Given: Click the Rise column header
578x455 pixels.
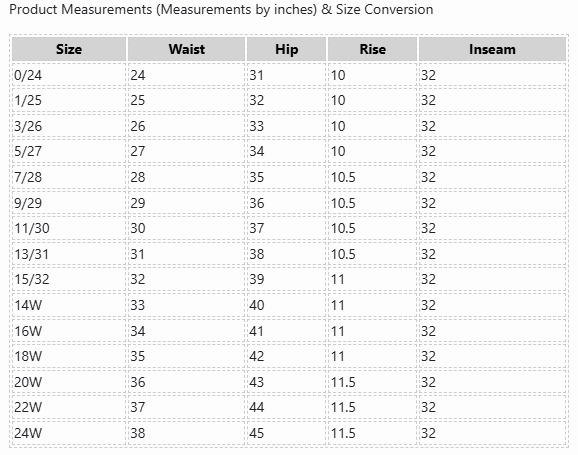Looking at the screenshot, I should (372, 49).
